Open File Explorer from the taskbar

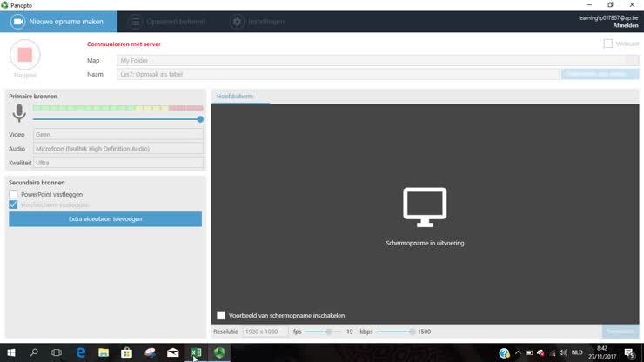104,352
